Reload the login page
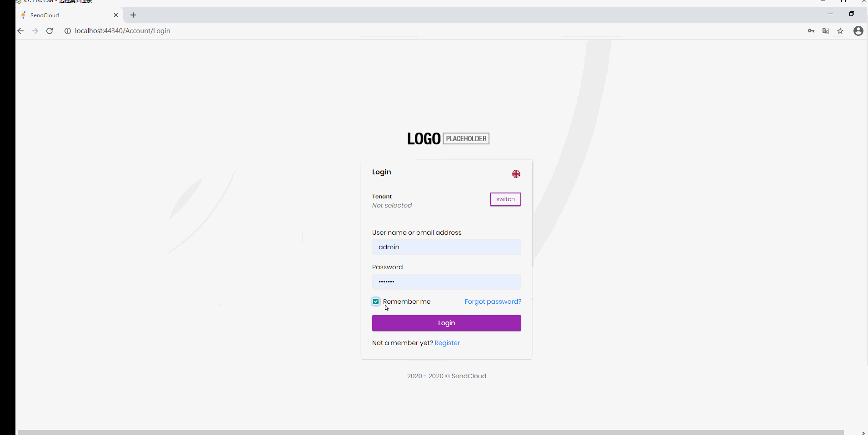 click(x=50, y=31)
